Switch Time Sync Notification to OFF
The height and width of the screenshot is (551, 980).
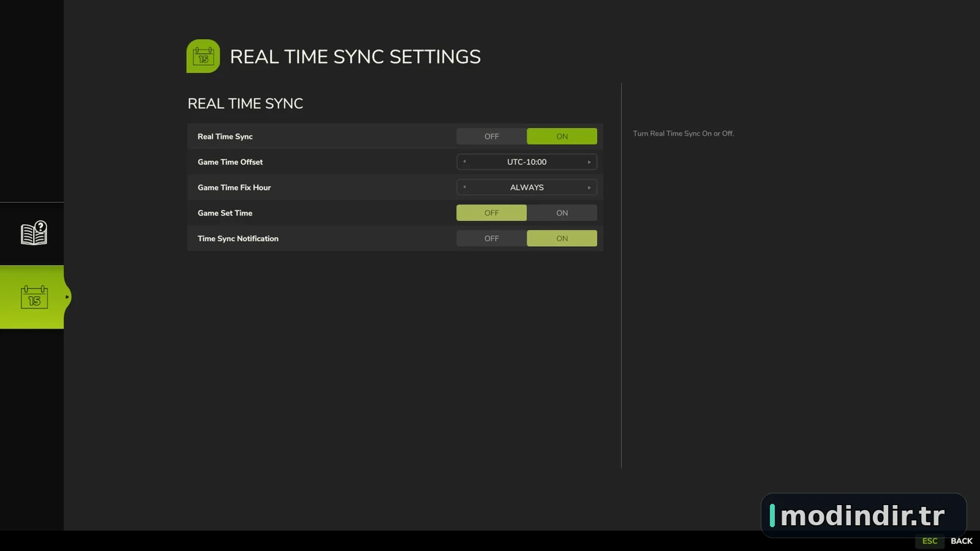click(x=491, y=239)
